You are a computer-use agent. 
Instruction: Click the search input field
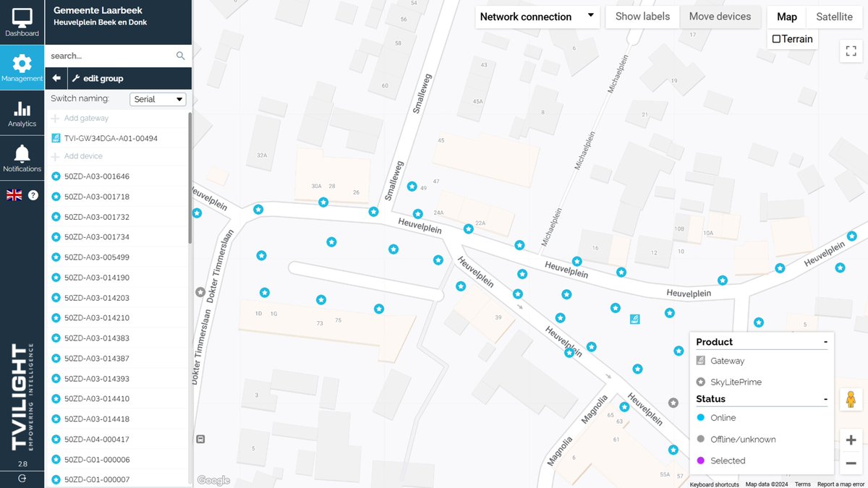[111, 56]
